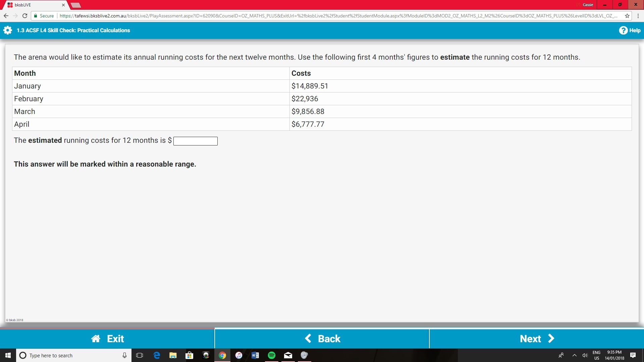Bookmark this page with star icon
This screenshot has width=644, height=362.
click(x=627, y=16)
